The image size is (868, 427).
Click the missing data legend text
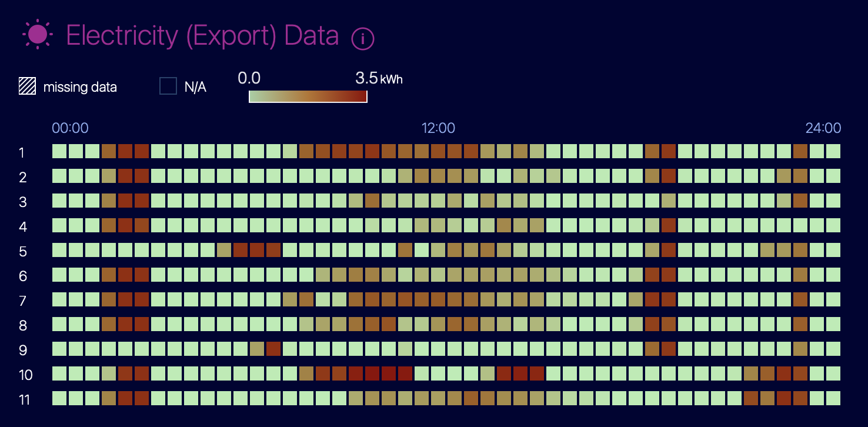pos(80,88)
